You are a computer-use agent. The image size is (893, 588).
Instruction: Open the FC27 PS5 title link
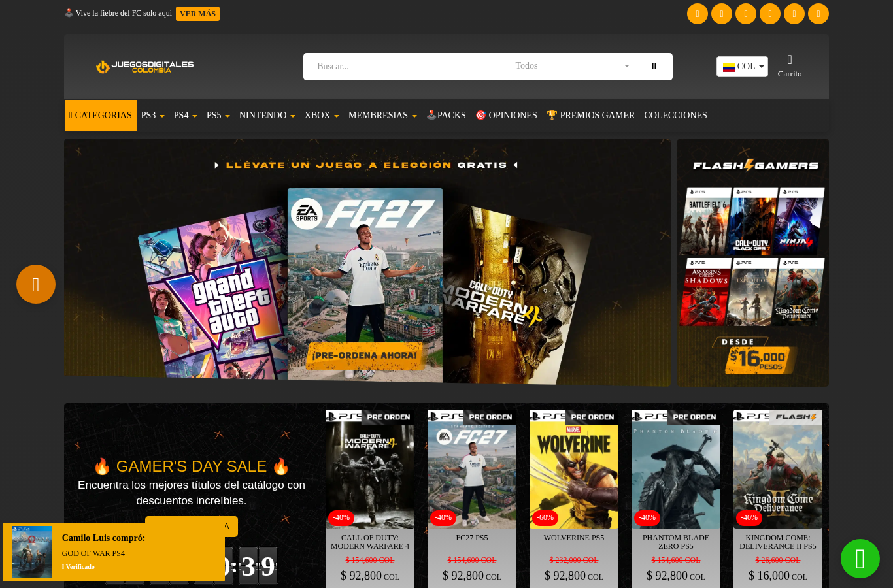click(472, 538)
